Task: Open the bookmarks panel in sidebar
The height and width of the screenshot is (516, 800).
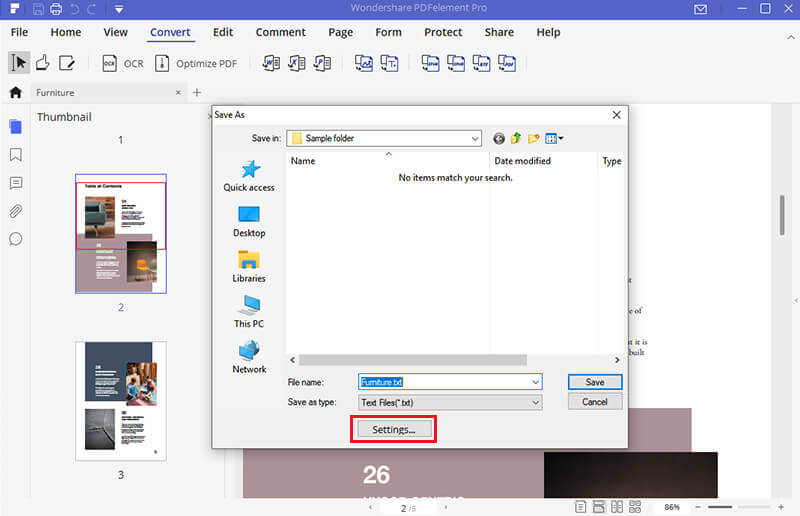Action: tap(16, 155)
